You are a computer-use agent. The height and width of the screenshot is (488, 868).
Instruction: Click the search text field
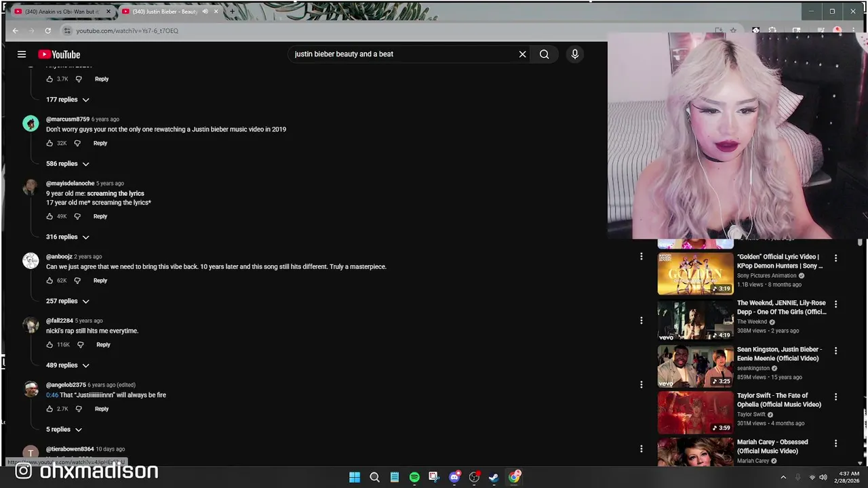(x=403, y=54)
